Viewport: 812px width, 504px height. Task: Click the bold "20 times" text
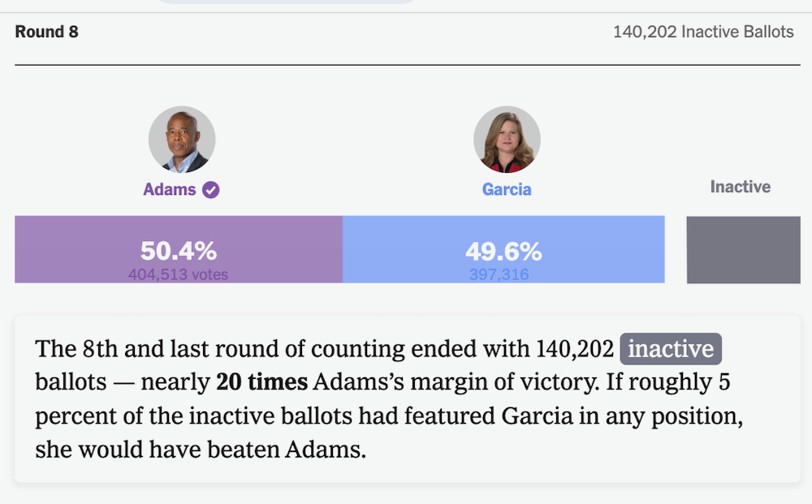tap(261, 382)
